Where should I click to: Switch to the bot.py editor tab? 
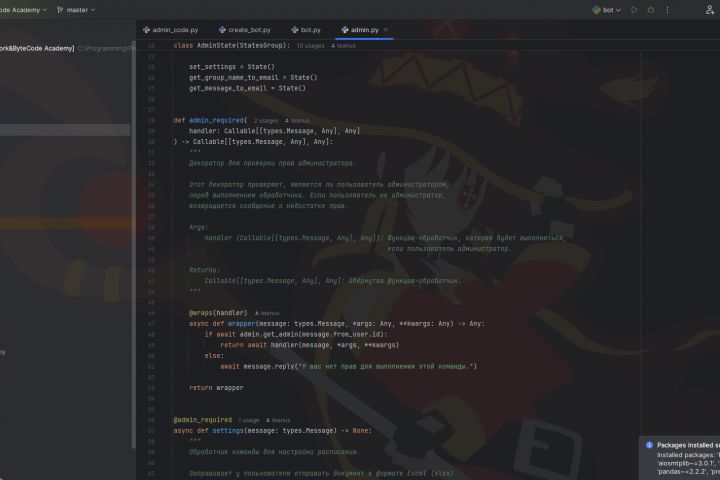click(306, 30)
